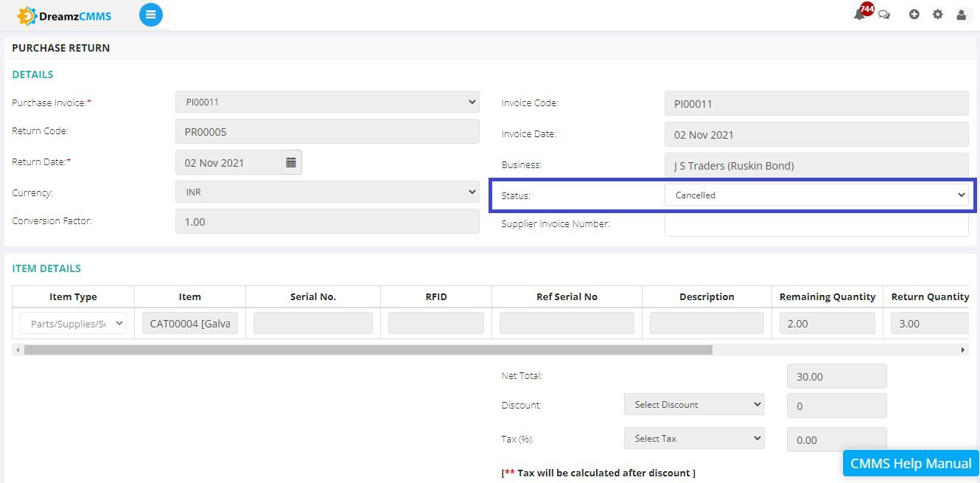Click the Tax amount field 0.00
The width and height of the screenshot is (980, 483).
[x=837, y=439]
